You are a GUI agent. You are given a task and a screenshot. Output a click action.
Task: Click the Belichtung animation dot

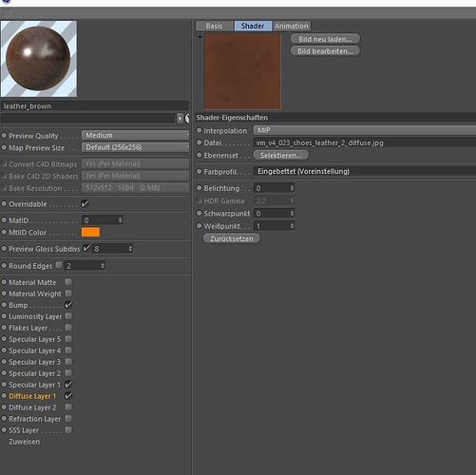click(x=200, y=188)
